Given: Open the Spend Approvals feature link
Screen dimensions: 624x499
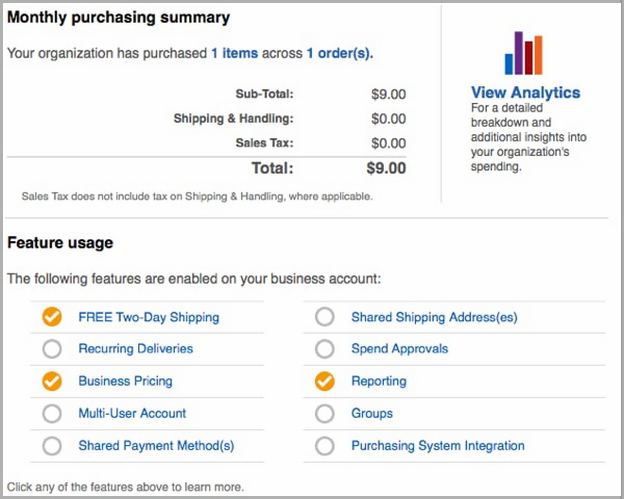Looking at the screenshot, I should 400,349.
